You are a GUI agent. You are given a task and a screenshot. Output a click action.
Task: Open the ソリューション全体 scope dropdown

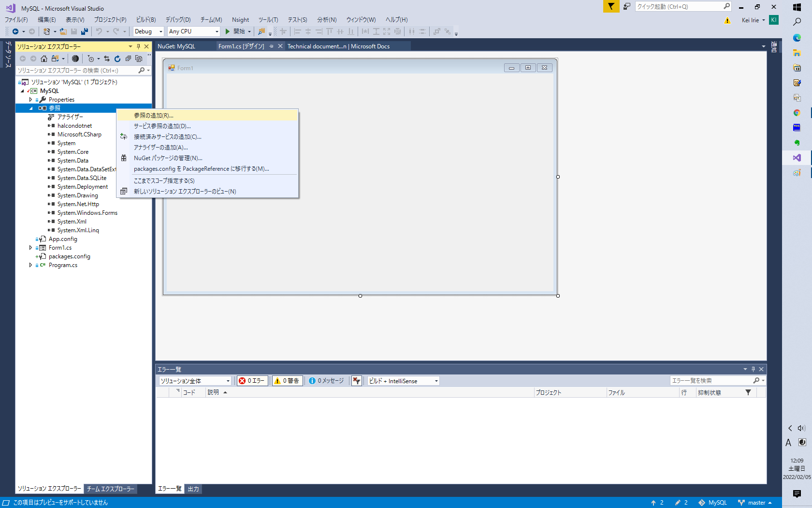click(x=195, y=381)
